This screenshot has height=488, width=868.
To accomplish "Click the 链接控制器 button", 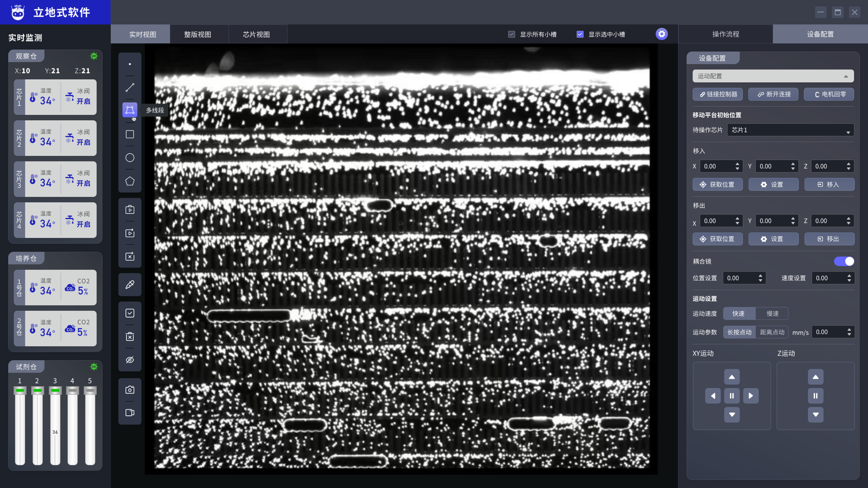I will point(717,94).
